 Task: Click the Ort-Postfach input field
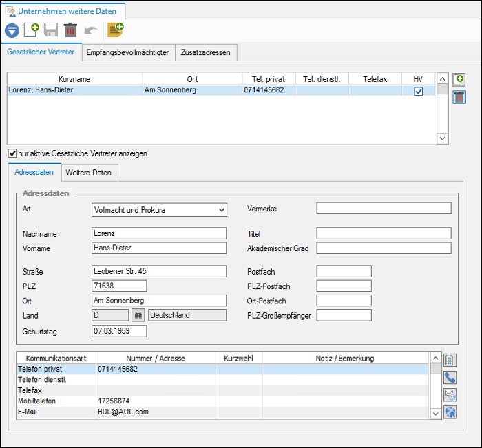(344, 301)
